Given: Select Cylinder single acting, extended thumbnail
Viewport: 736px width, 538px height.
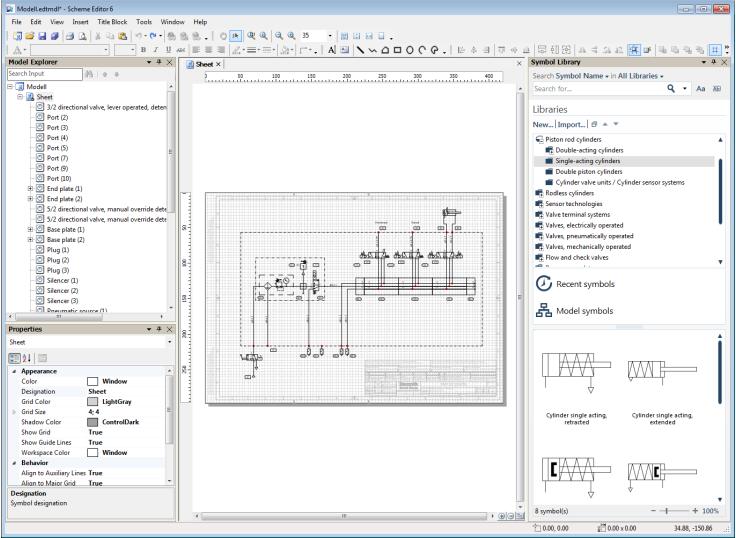Looking at the screenshot, I should (662, 389).
